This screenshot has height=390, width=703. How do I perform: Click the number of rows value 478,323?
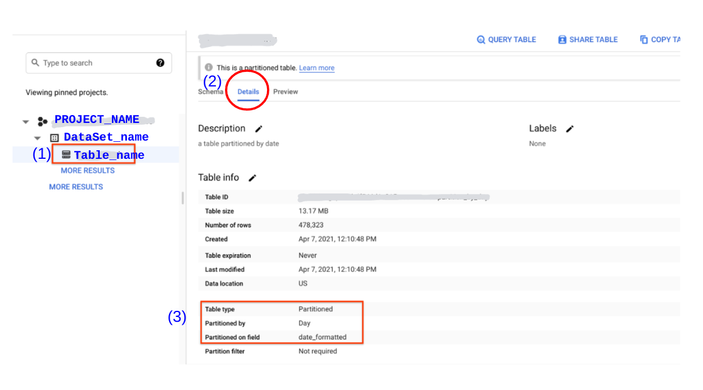[x=311, y=225]
